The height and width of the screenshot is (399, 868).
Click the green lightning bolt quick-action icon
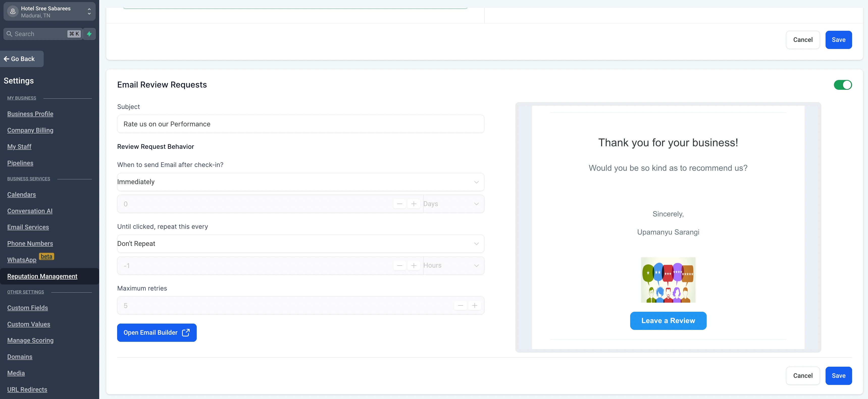coord(89,34)
